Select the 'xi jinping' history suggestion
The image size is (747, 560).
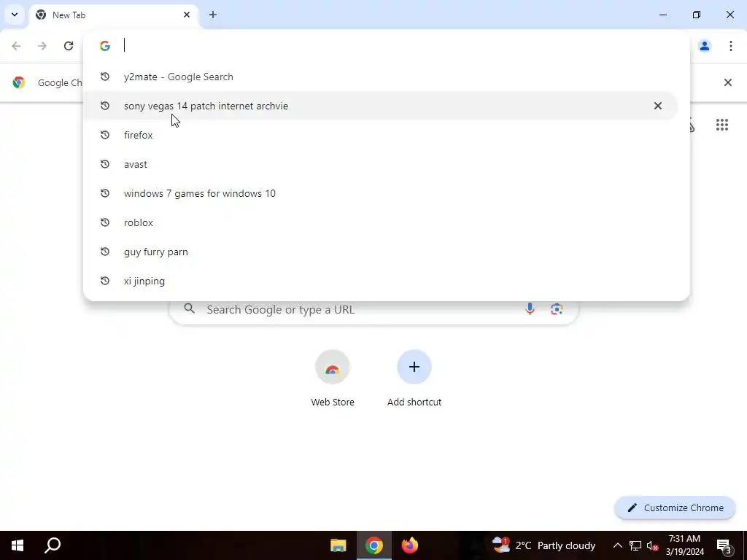click(380, 281)
